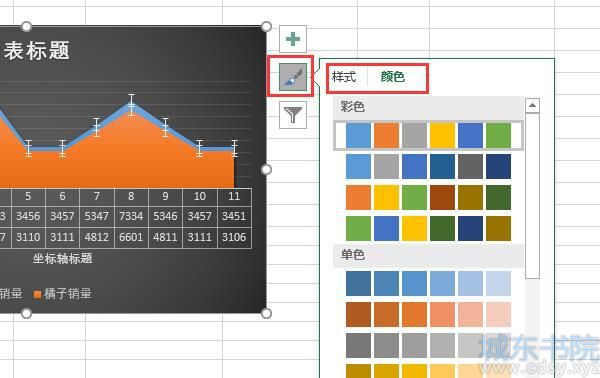Viewport: 600px width, 378px height.
Task: Click data table cell 3106
Action: coord(234,237)
